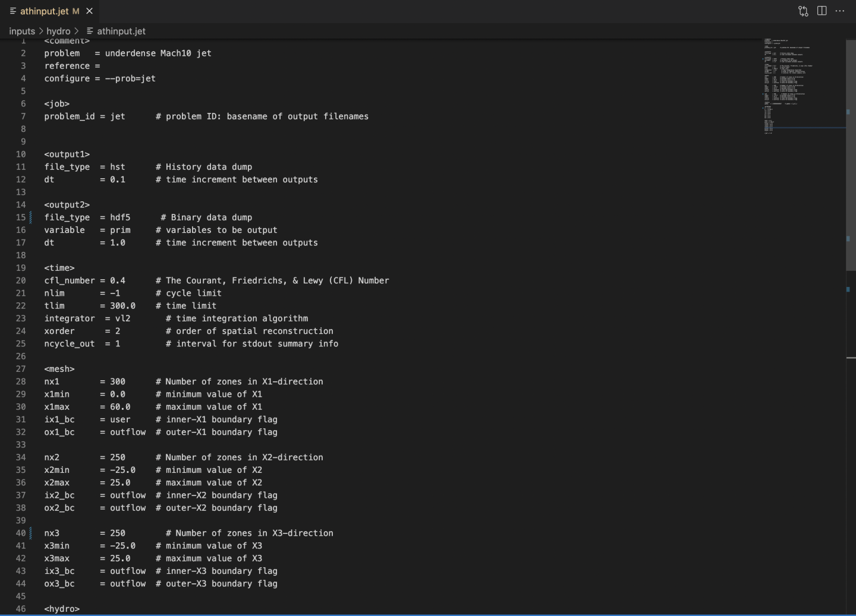
Task: Open the More Actions ellipsis menu
Action: pos(839,11)
